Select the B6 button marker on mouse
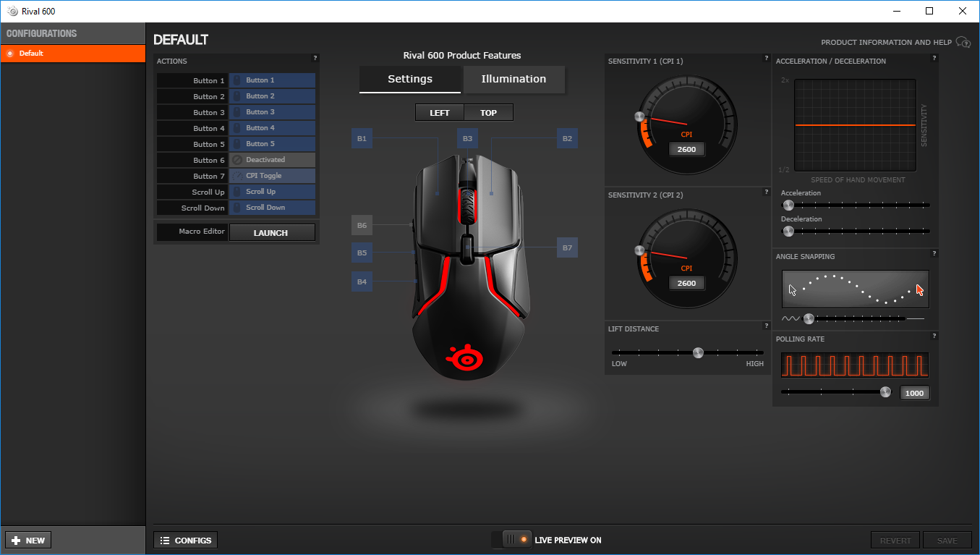Image resolution: width=980 pixels, height=555 pixels. 362,225
